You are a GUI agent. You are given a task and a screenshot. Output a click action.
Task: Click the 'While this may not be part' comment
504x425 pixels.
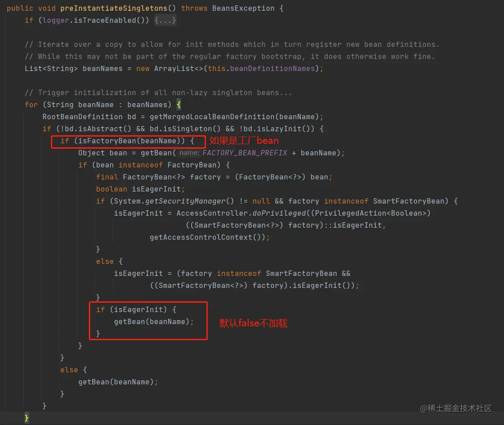click(230, 57)
